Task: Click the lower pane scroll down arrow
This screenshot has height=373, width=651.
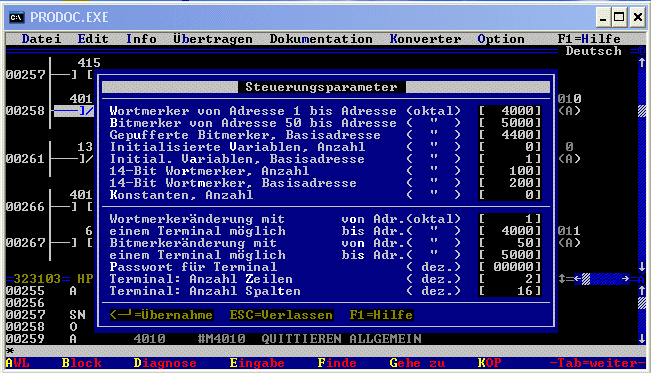Action: coord(641,339)
